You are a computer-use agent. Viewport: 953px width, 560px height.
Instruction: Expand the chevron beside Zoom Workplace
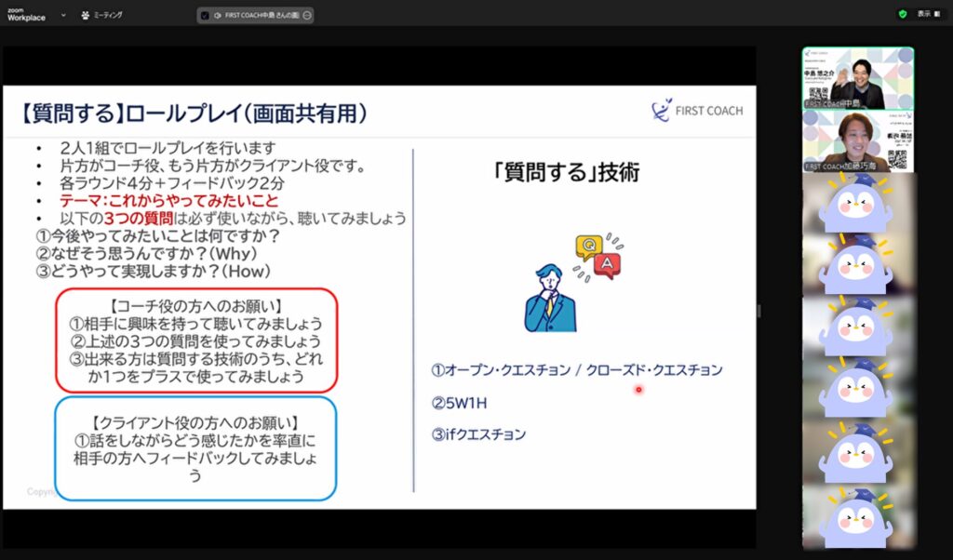click(x=63, y=16)
